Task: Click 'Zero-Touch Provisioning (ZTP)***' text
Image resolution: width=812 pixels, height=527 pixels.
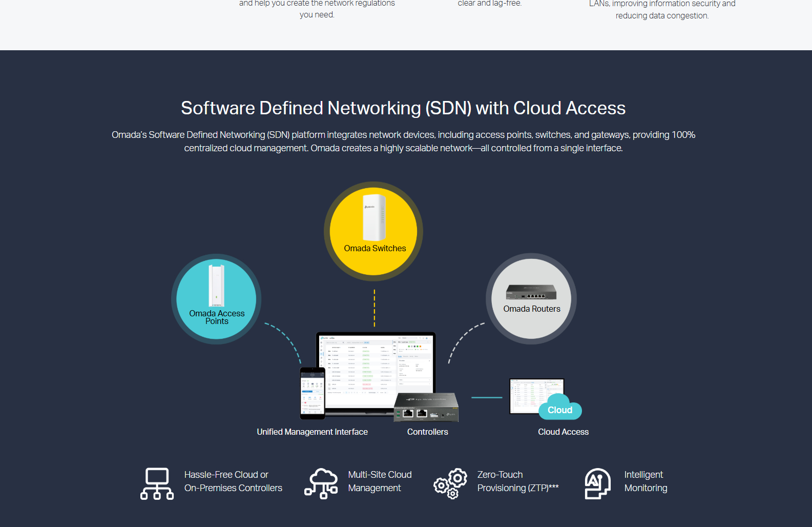Action: click(518, 481)
